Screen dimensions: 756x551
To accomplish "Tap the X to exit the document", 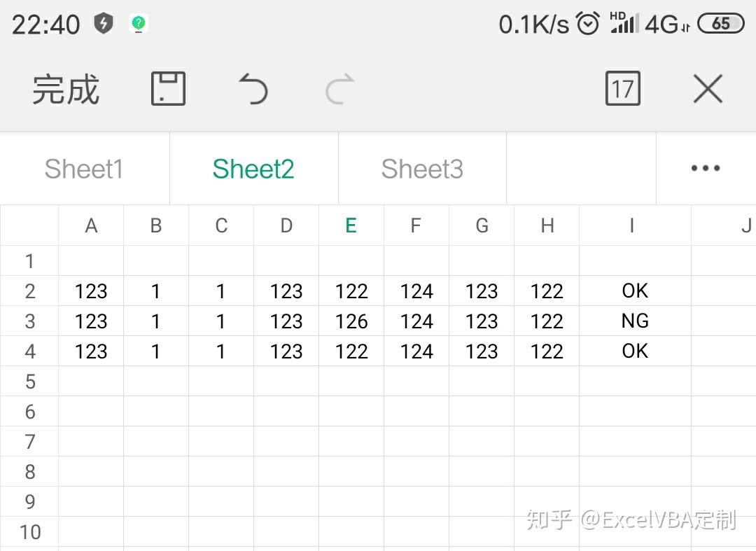I will (x=708, y=88).
